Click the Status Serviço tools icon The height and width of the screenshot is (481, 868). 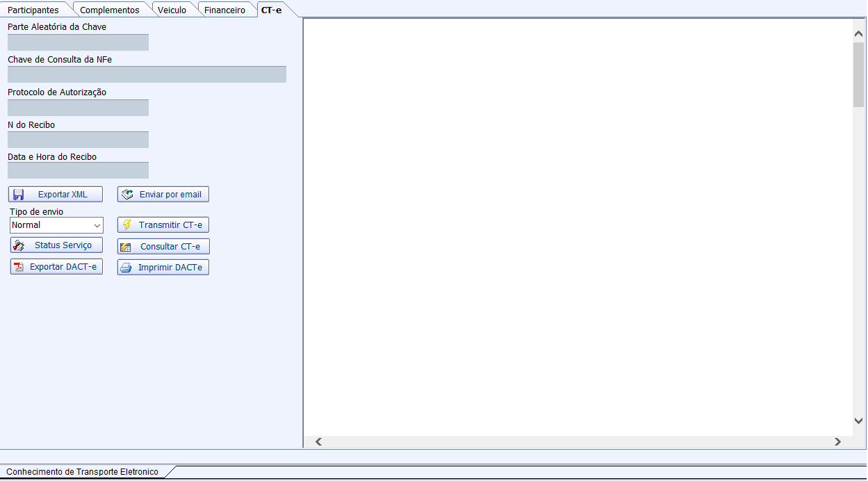tap(19, 245)
